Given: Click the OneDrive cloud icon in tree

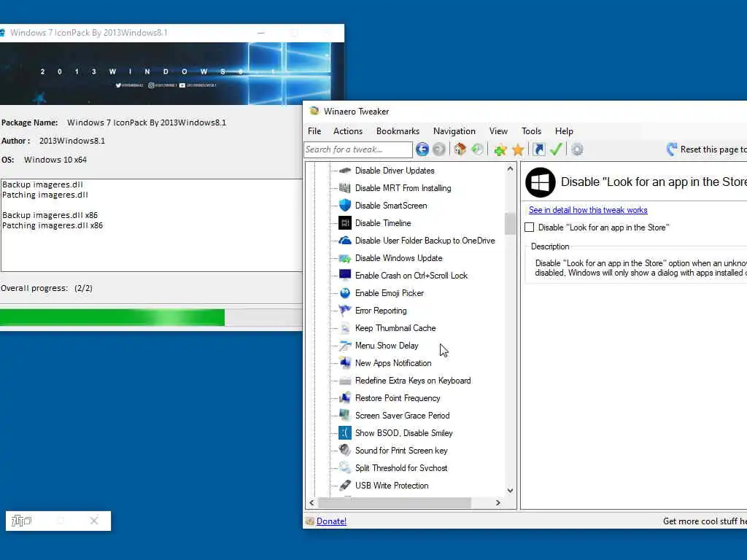Looking at the screenshot, I should tap(345, 241).
